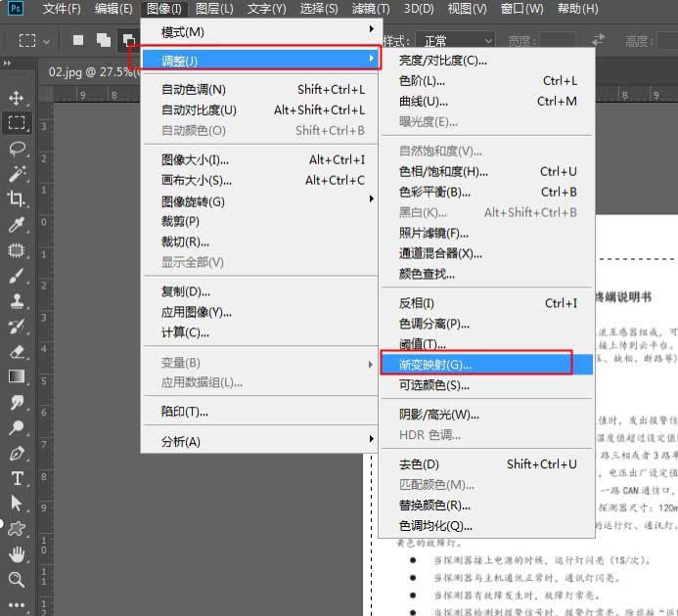Select the Hand tool
Image resolution: width=678 pixels, height=616 pixels.
click(17, 554)
